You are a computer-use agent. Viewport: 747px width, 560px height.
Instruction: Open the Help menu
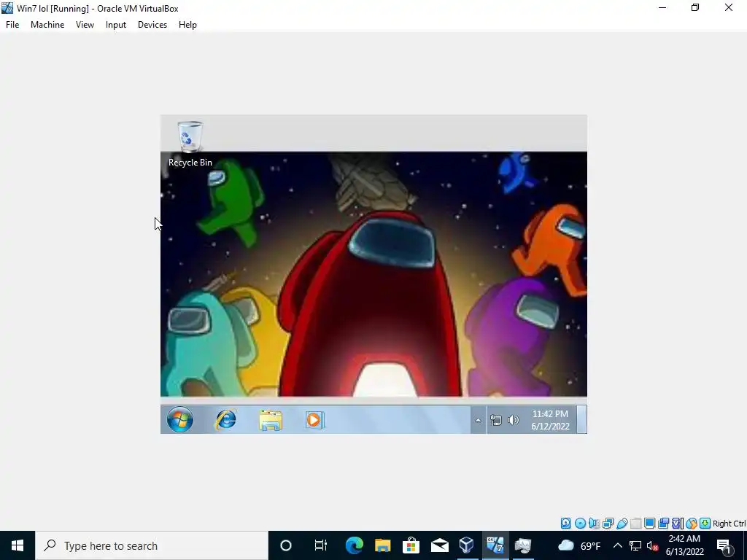coord(187,25)
